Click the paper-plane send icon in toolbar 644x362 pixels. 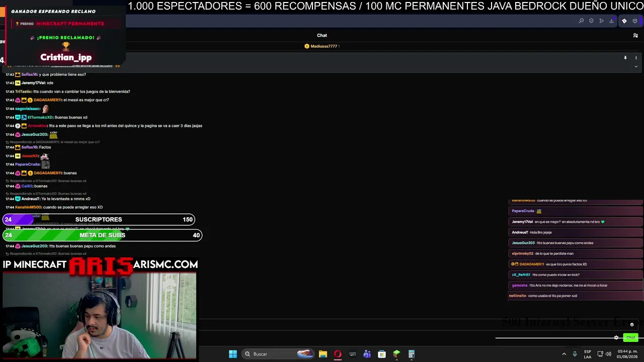tap(601, 21)
